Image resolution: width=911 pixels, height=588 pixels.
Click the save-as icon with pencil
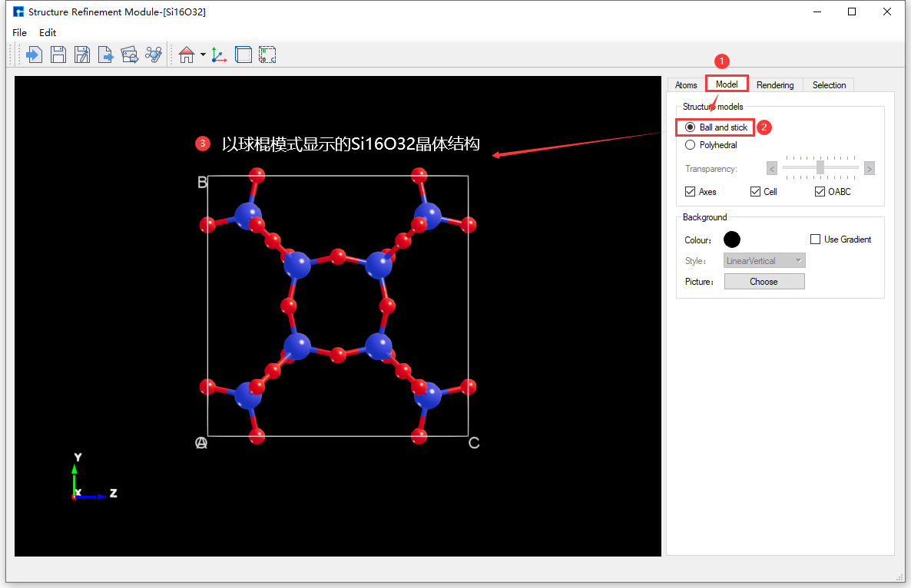[x=81, y=54]
